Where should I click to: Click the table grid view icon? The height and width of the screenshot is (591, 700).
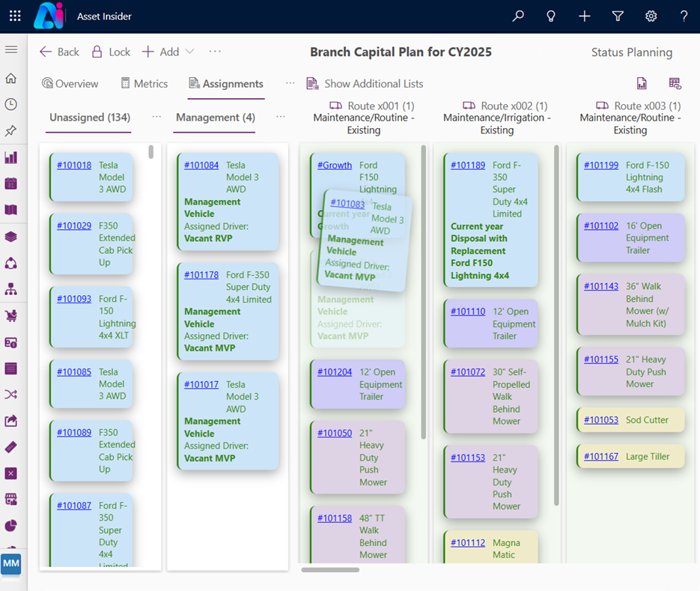[675, 84]
